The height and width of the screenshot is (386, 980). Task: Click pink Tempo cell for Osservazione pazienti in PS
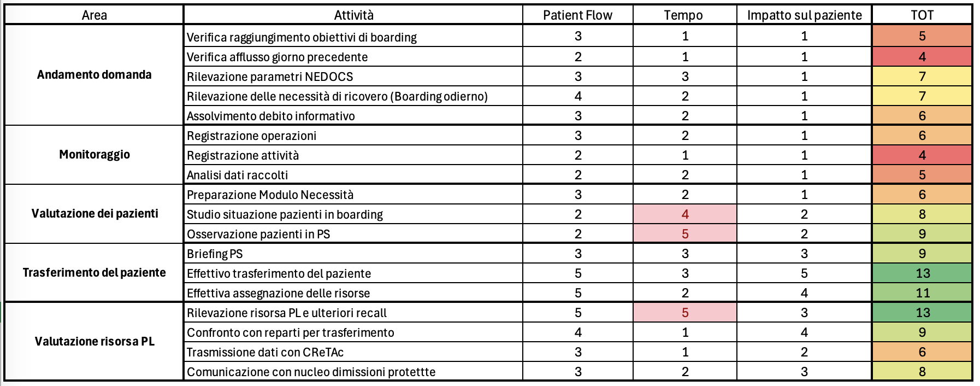pyautogui.click(x=684, y=234)
